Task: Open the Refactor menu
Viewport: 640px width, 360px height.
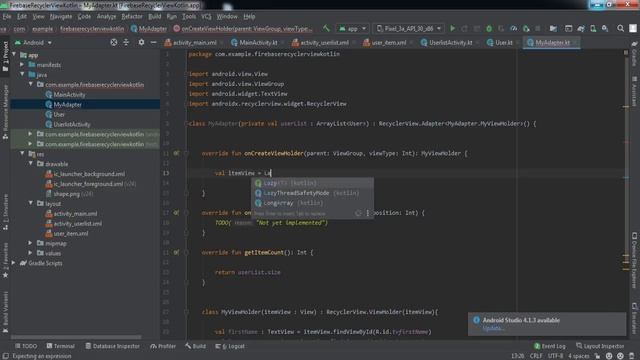Action: pyautogui.click(x=132, y=16)
